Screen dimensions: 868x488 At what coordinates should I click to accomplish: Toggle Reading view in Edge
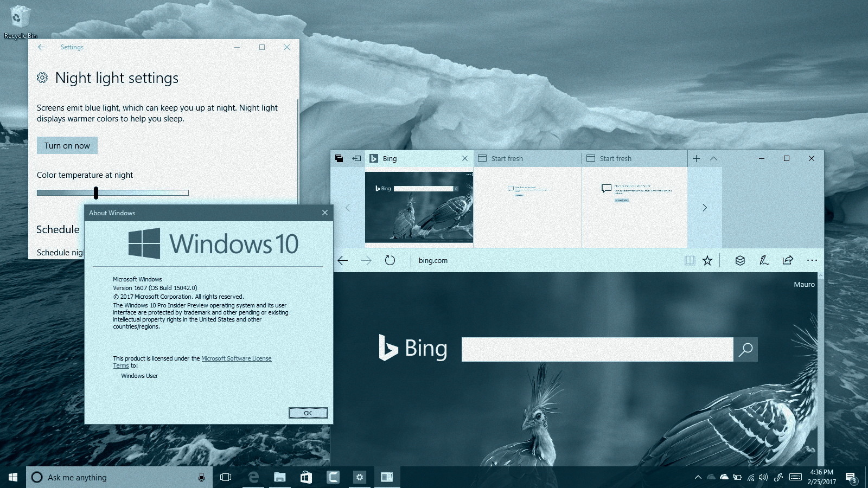690,260
